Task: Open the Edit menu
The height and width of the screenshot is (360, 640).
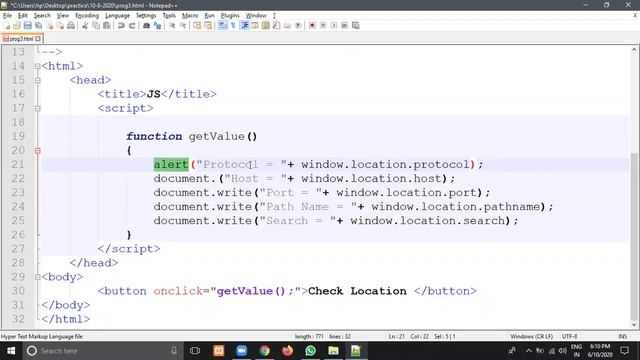Action: click(x=22, y=16)
